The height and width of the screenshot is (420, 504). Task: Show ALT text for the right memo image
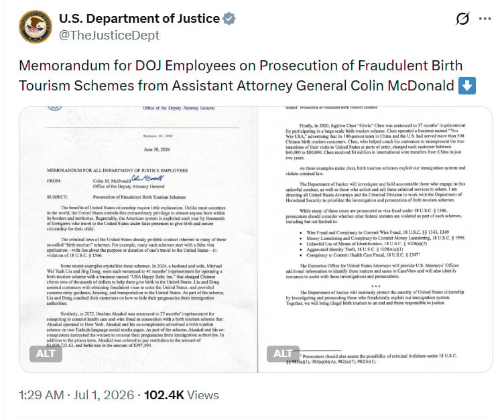pyautogui.click(x=283, y=354)
